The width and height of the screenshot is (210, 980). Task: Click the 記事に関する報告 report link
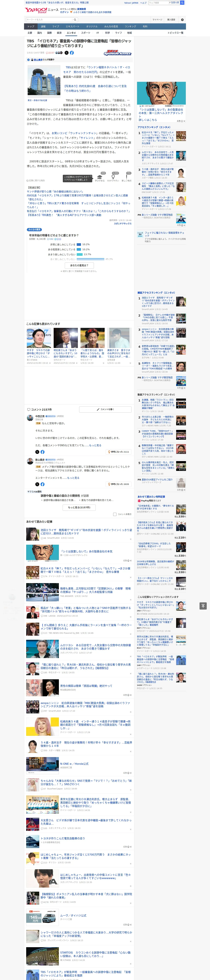tap(36, 181)
